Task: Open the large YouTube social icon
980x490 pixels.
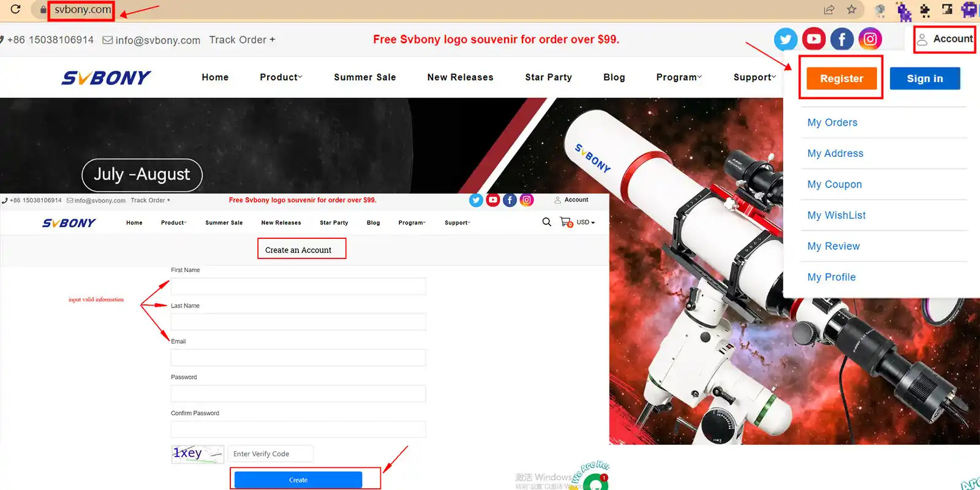Action: tap(813, 39)
